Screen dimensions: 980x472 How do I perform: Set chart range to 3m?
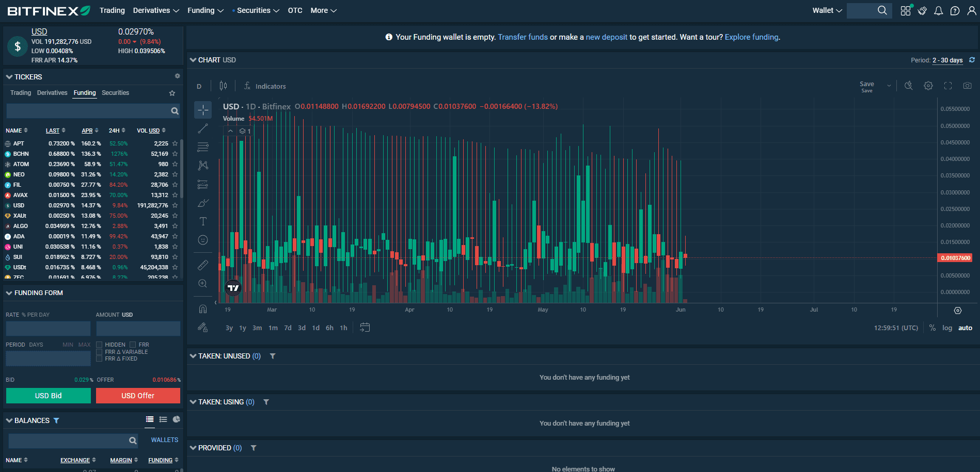257,328
